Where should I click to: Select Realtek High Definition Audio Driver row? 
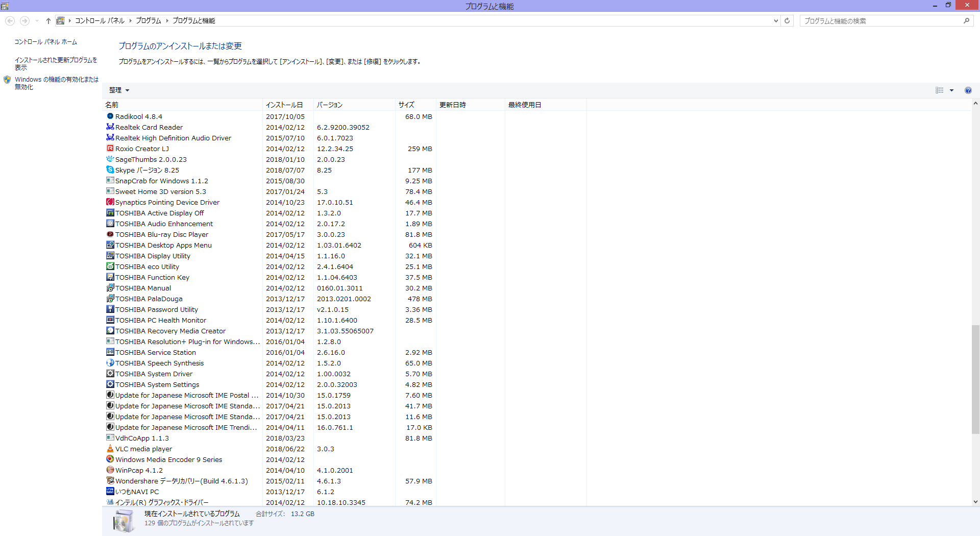point(345,138)
